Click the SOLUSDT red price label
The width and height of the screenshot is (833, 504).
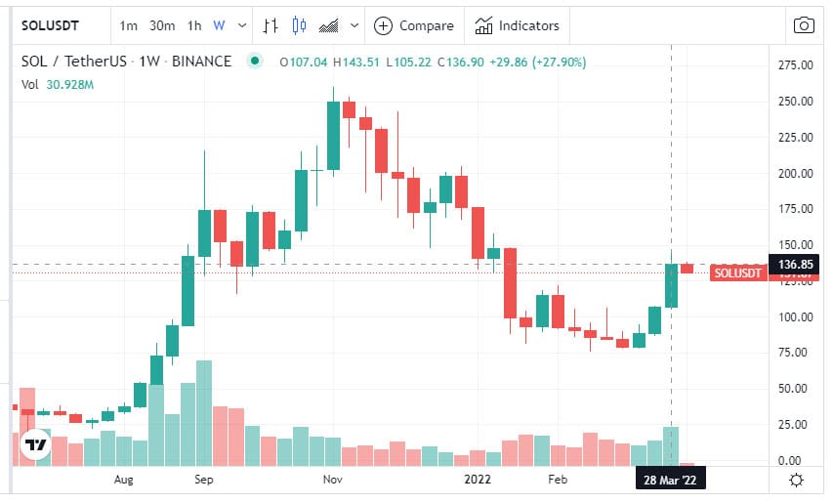coord(737,273)
